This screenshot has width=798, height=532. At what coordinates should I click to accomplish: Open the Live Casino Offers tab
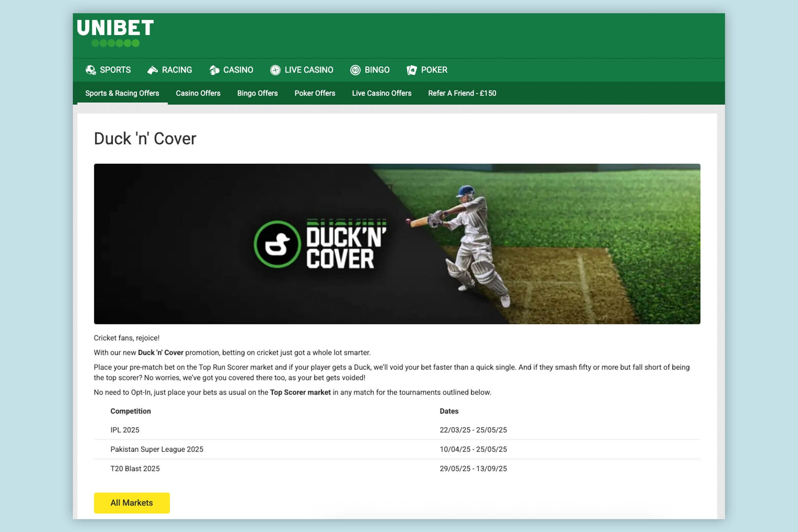[381, 93]
